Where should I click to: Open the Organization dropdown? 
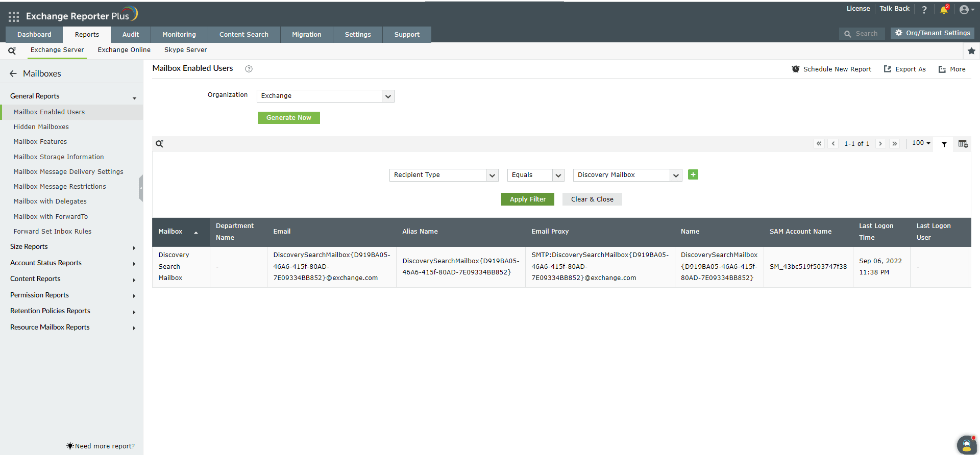click(326, 96)
